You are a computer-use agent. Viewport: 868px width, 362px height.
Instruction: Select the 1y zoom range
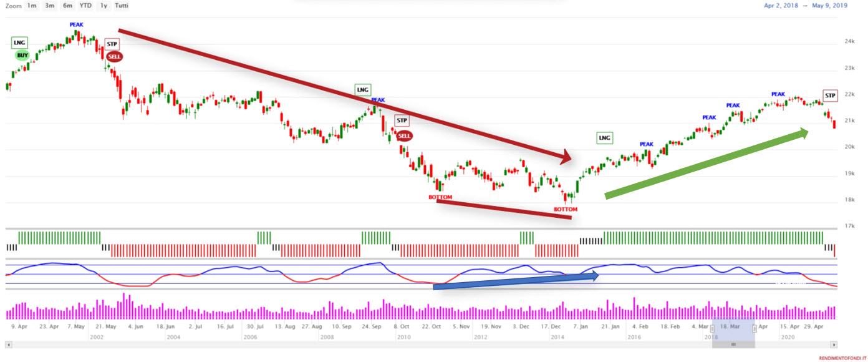104,6
